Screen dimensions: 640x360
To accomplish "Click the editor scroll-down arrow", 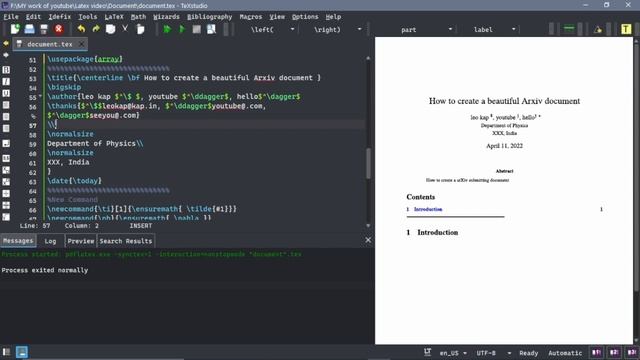I will [368, 225].
